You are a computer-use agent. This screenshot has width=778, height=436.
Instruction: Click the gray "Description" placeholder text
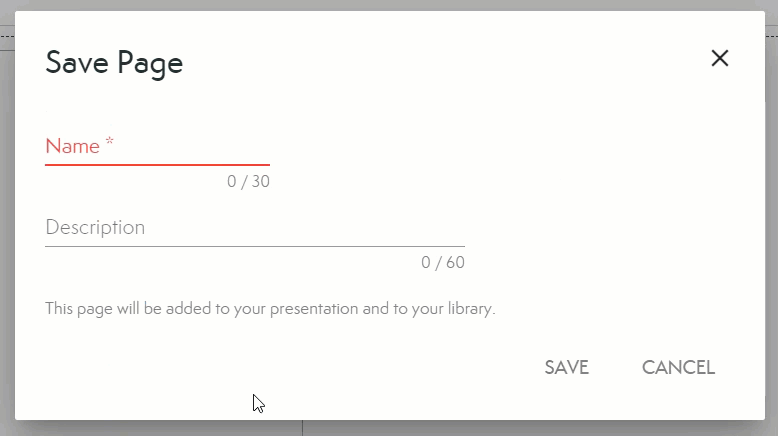95,228
